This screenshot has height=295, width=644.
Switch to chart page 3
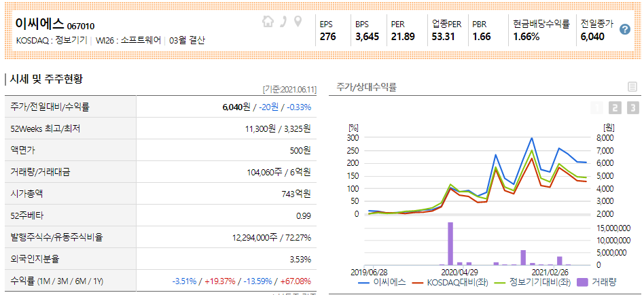[x=633, y=108]
